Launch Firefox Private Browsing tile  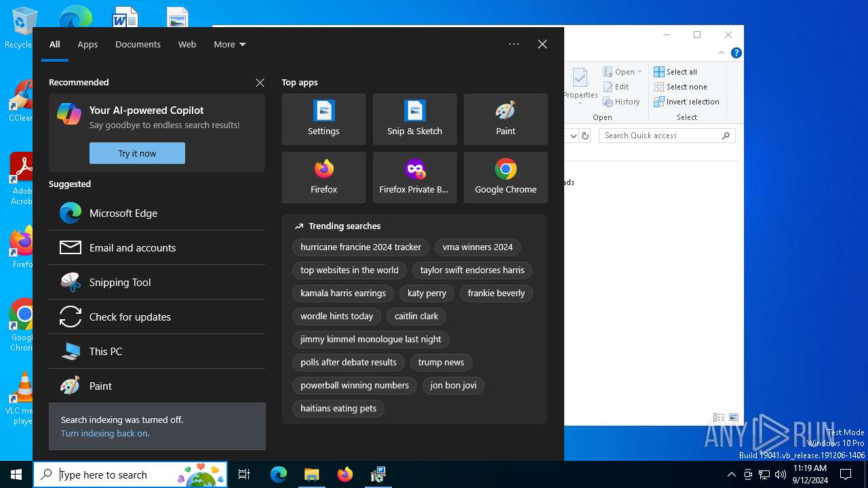click(x=414, y=178)
